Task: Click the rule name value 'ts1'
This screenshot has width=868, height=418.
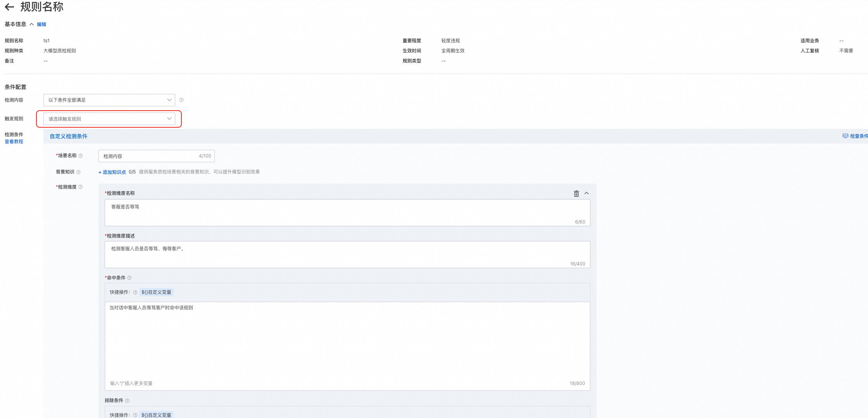Action: pos(47,41)
